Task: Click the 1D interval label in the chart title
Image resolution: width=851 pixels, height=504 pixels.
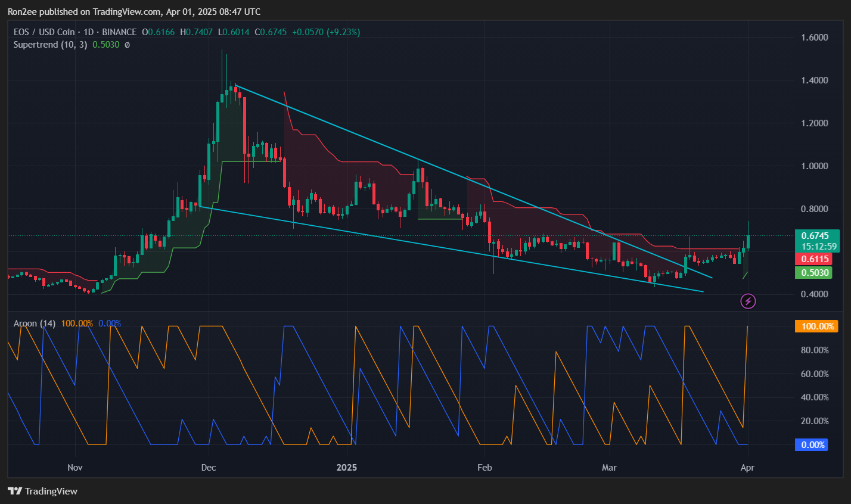Action: point(88,32)
